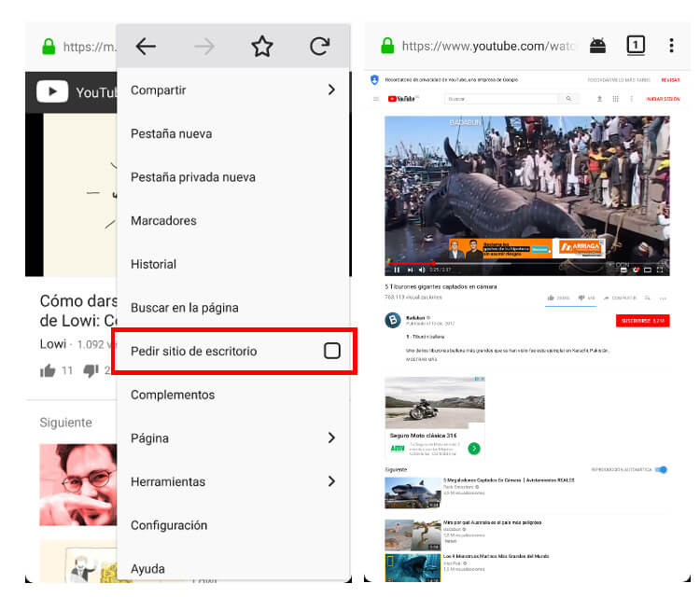The height and width of the screenshot is (597, 700).
Task: Tap the green padlock beside the youtube.com URL
Action: [387, 46]
